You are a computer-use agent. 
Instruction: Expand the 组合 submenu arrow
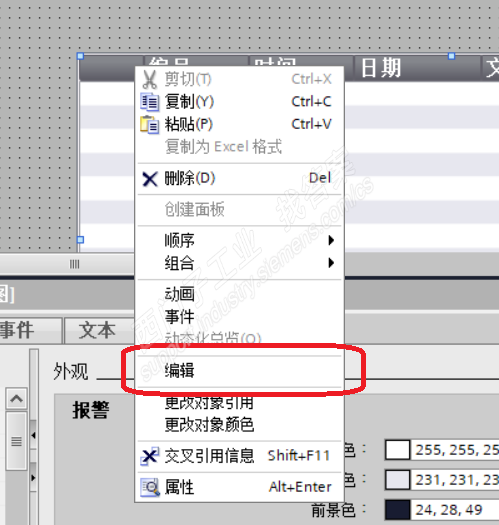click(331, 263)
